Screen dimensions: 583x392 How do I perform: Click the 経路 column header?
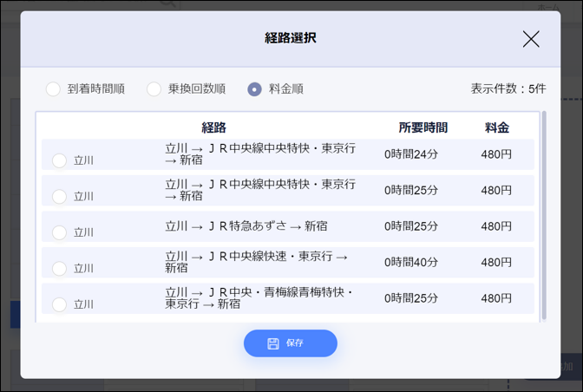pos(213,127)
